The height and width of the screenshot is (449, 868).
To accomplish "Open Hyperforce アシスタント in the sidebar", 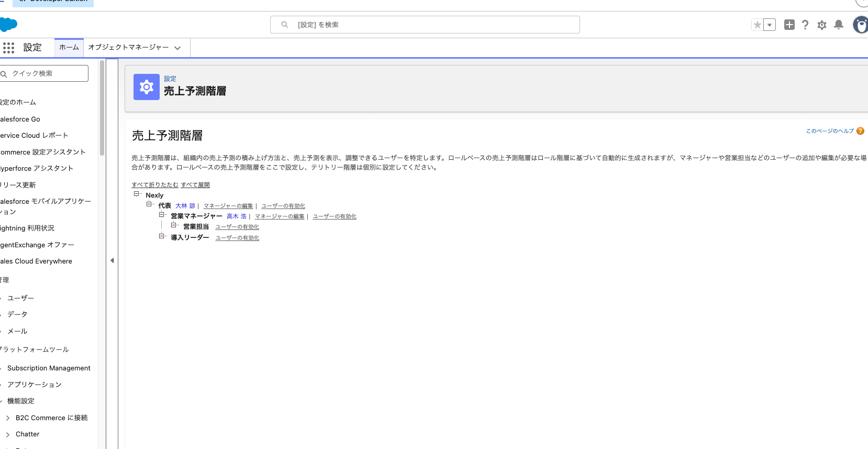I will (x=37, y=168).
